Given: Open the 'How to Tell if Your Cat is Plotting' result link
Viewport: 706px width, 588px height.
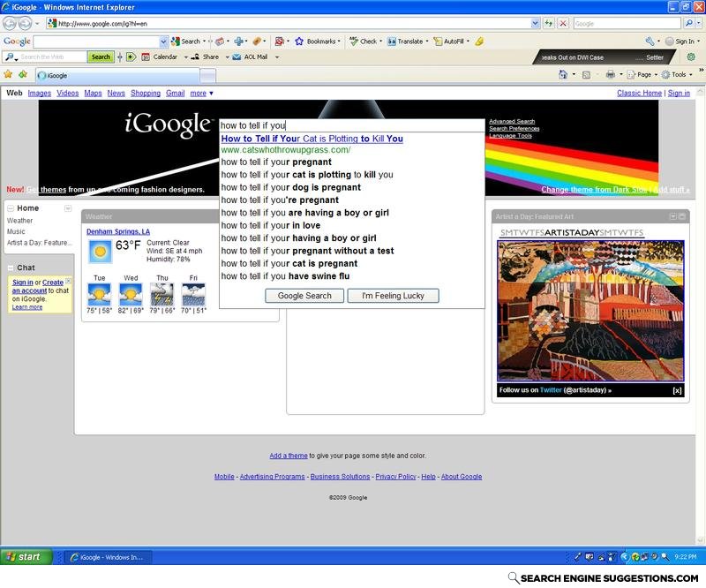Looking at the screenshot, I should coord(312,139).
